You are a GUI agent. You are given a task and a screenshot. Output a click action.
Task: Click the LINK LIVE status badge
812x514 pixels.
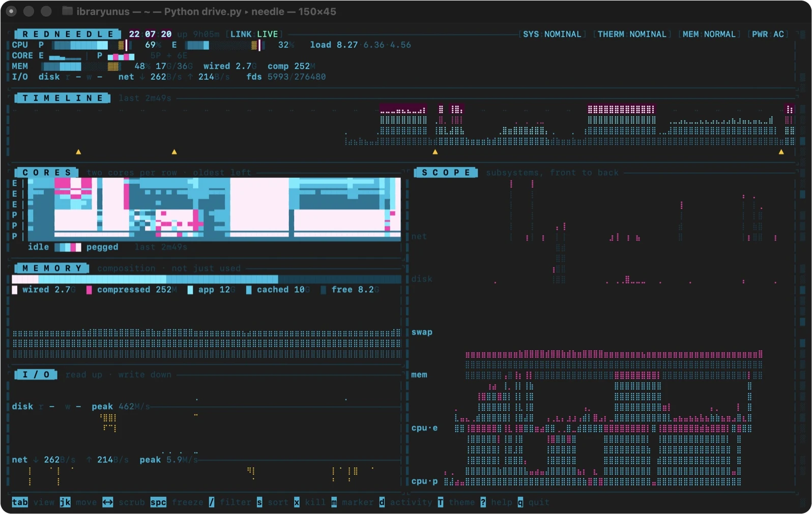click(x=254, y=34)
